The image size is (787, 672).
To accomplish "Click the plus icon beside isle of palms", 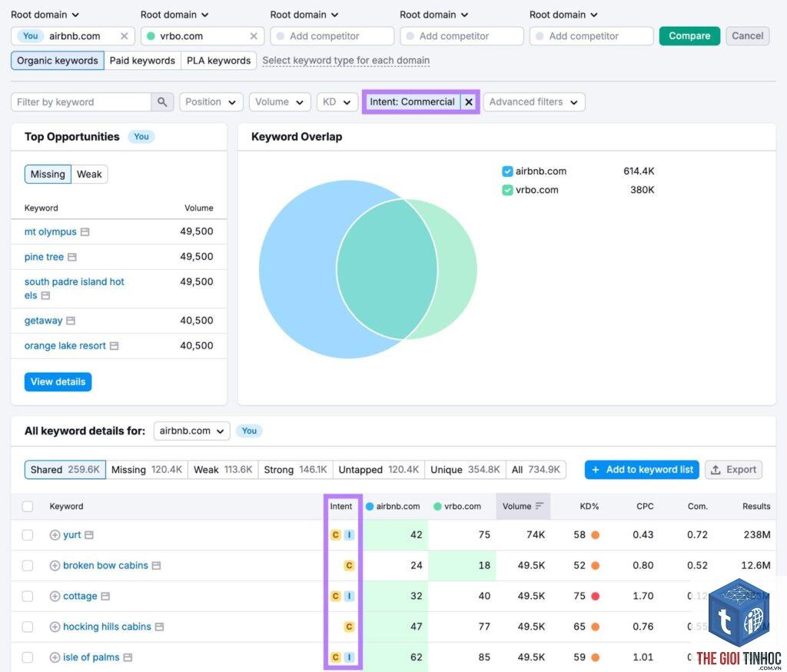I will coord(55,657).
